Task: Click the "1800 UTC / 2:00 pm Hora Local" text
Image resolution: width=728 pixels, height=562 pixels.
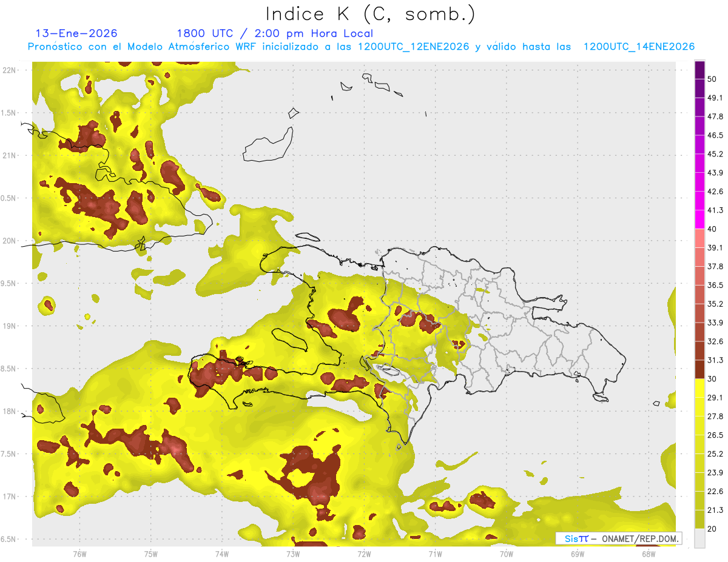Action: 275,33
